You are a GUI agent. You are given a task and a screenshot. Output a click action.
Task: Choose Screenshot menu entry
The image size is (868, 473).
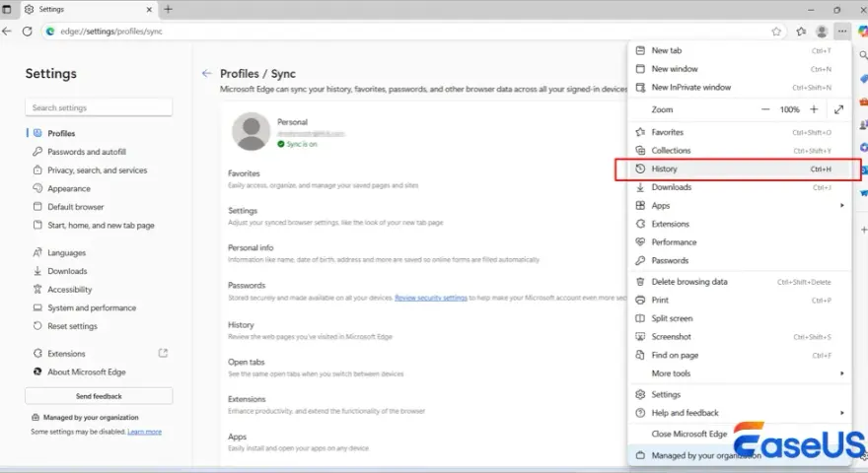coord(739,337)
